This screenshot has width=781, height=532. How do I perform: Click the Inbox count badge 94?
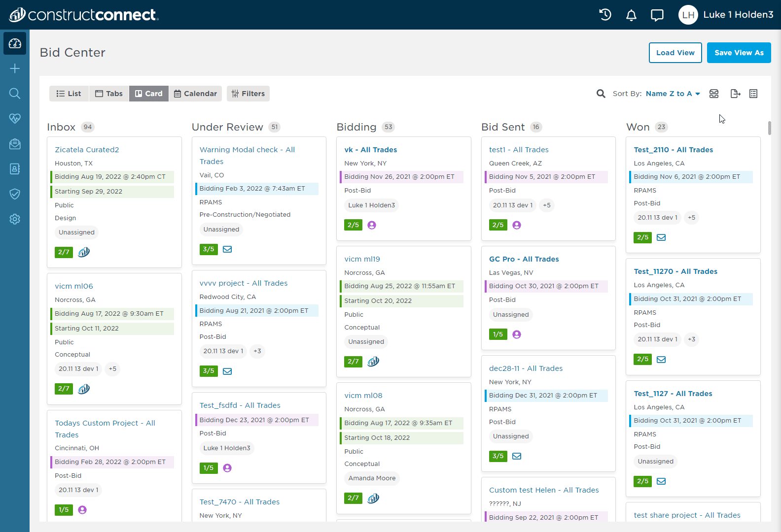click(x=88, y=127)
